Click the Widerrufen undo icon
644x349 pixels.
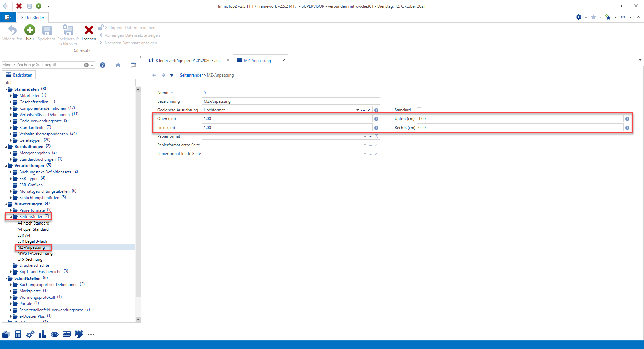[12, 30]
